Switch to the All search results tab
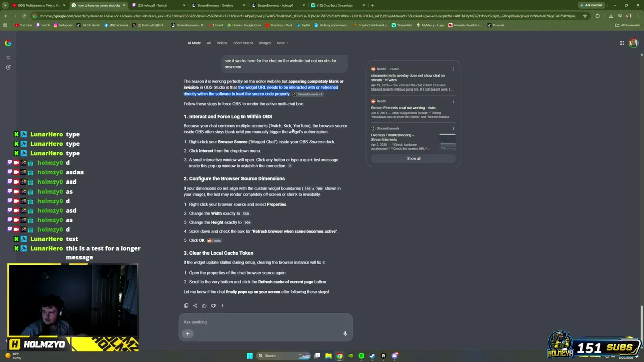 209,43
